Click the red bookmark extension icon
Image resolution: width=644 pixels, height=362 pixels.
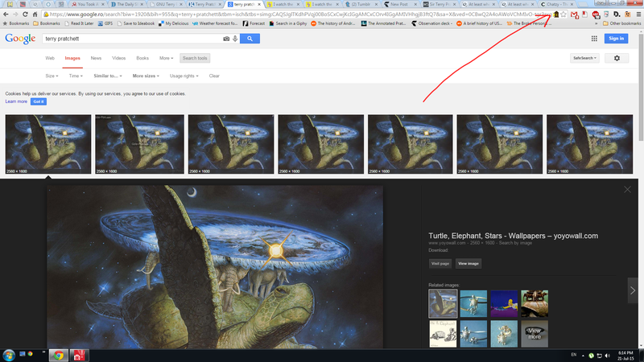point(585,14)
